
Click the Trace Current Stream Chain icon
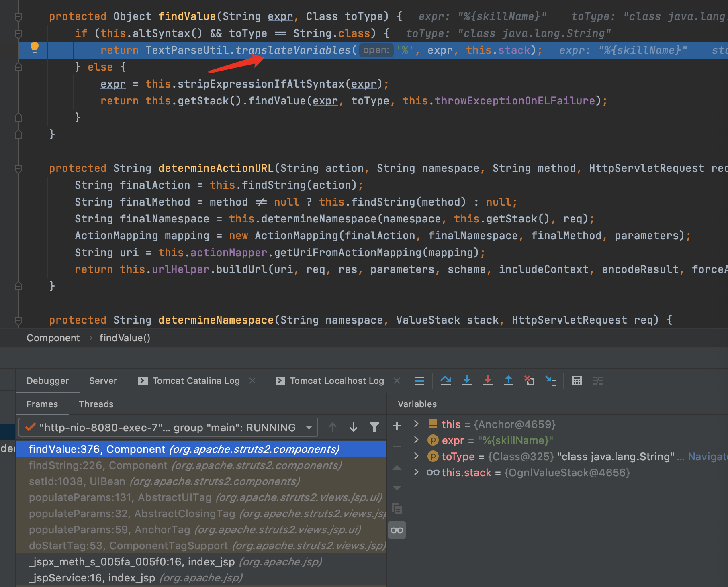pyautogui.click(x=598, y=381)
